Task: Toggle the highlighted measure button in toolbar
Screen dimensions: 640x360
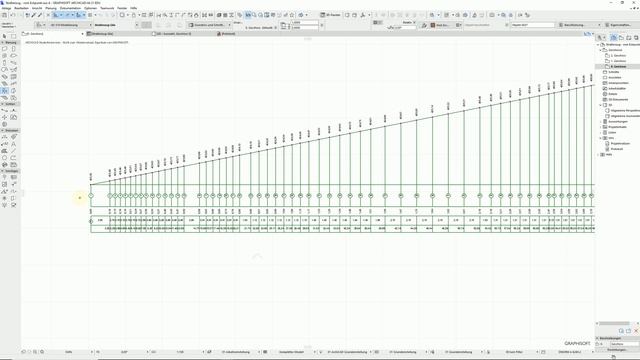Action: [248, 15]
